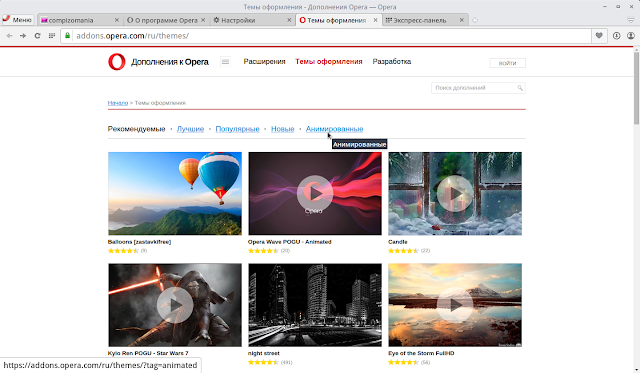Click the Eye of the Storm FullHD title
Screen dimensions: 640x373
tap(421, 353)
